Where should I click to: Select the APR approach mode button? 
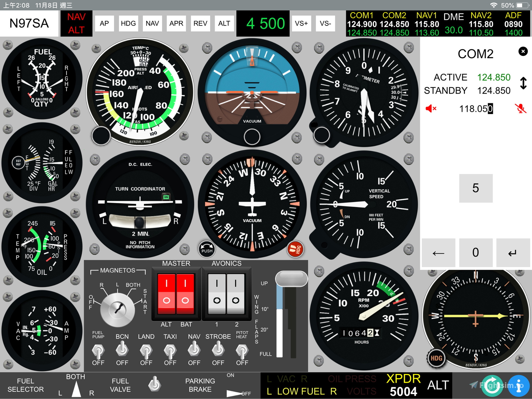pos(176,23)
